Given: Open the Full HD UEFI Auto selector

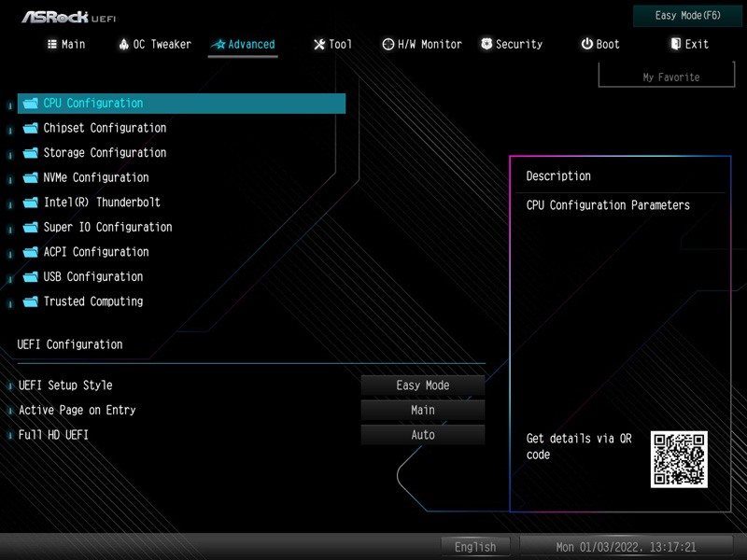Looking at the screenshot, I should 423,435.
